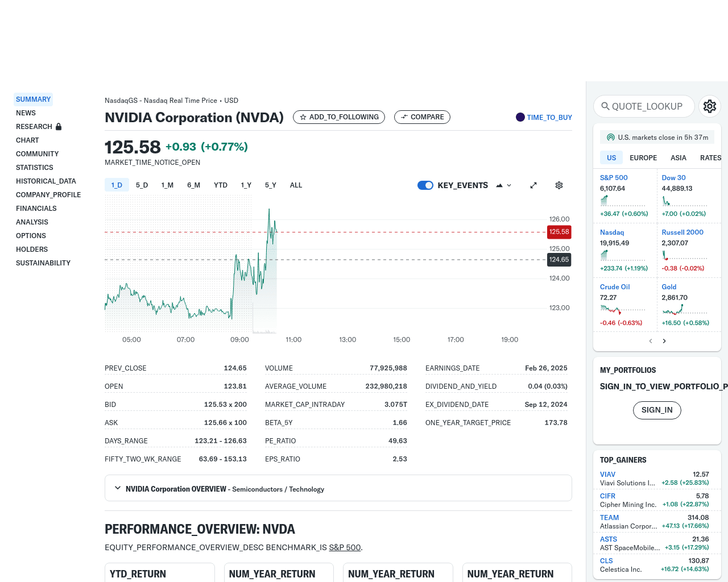The height and width of the screenshot is (582, 728).
Task: Open the OPTIONS navigation item
Action: (31, 236)
